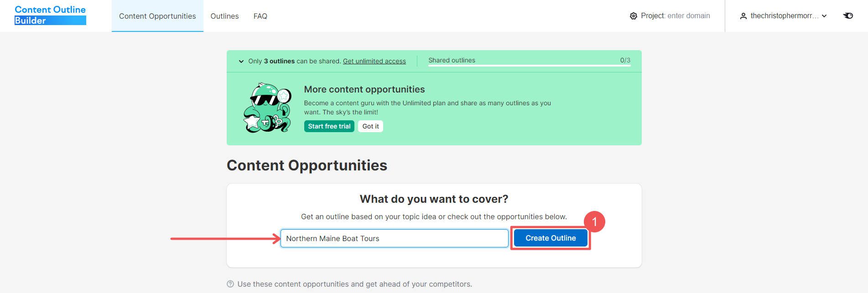Expand the account dropdown for thechristophermorr
Screen dimensions: 868x293
(824, 15)
